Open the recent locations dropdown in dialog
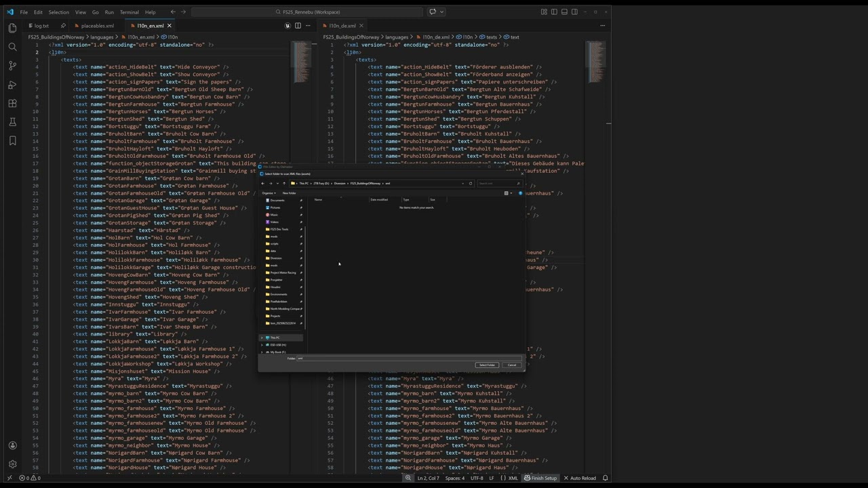 [277, 183]
